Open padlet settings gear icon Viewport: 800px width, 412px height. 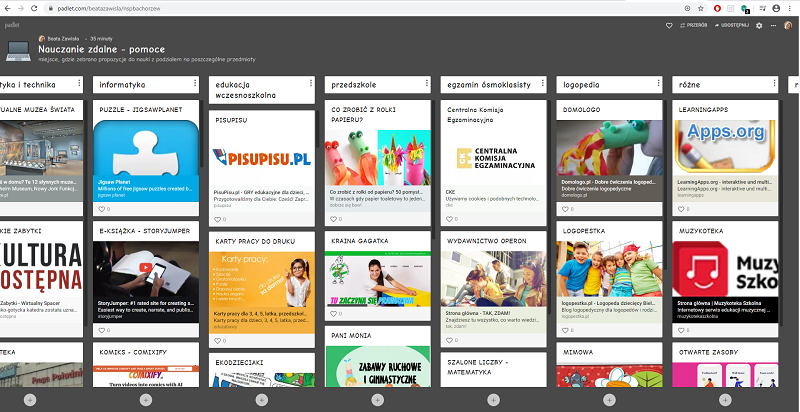pyautogui.click(x=759, y=25)
